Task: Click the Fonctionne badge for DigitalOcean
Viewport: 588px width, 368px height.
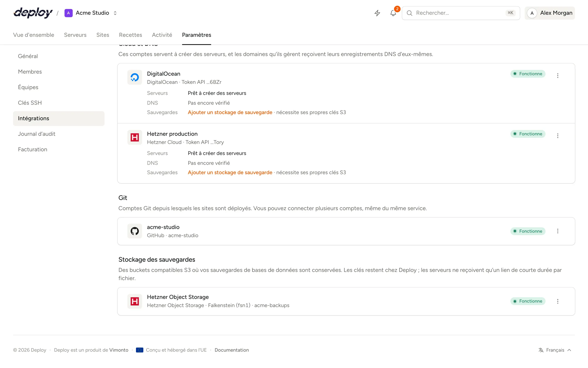Action: [528, 74]
